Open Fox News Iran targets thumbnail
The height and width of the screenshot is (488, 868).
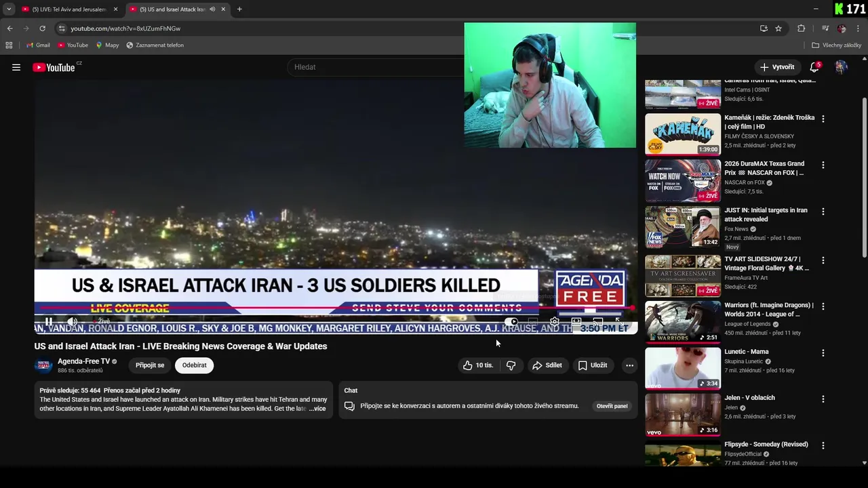(x=683, y=227)
